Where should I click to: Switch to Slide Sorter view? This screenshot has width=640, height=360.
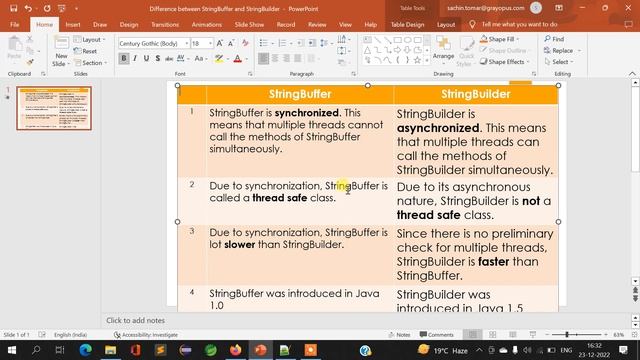(493, 335)
